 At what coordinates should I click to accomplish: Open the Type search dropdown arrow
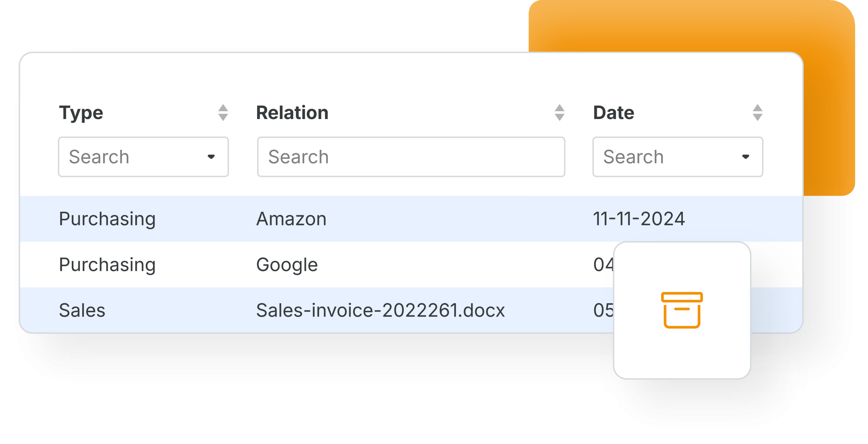(x=211, y=157)
